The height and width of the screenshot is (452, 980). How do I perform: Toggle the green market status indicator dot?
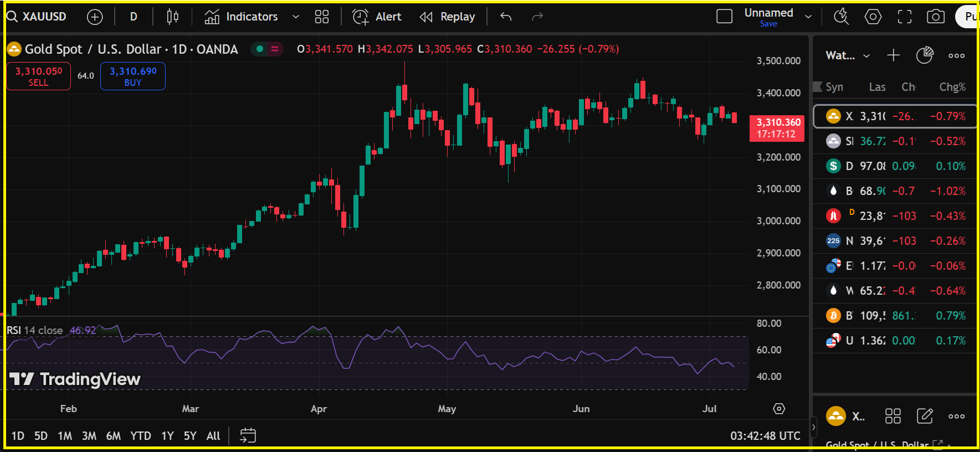[260, 49]
